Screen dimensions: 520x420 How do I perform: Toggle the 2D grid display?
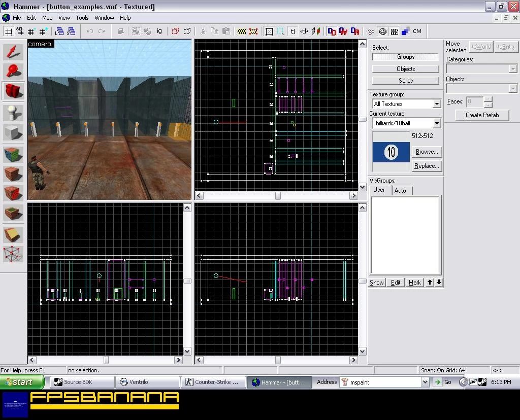[9, 31]
